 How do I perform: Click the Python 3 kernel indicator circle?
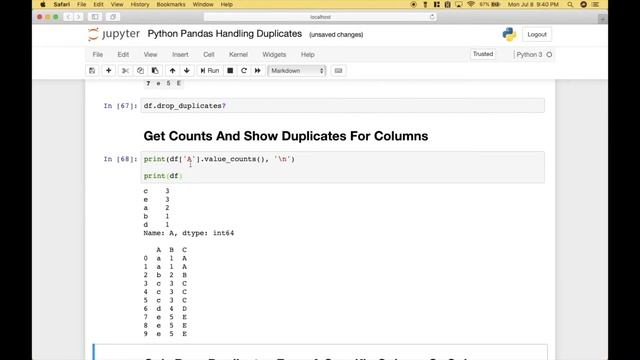tap(549, 55)
